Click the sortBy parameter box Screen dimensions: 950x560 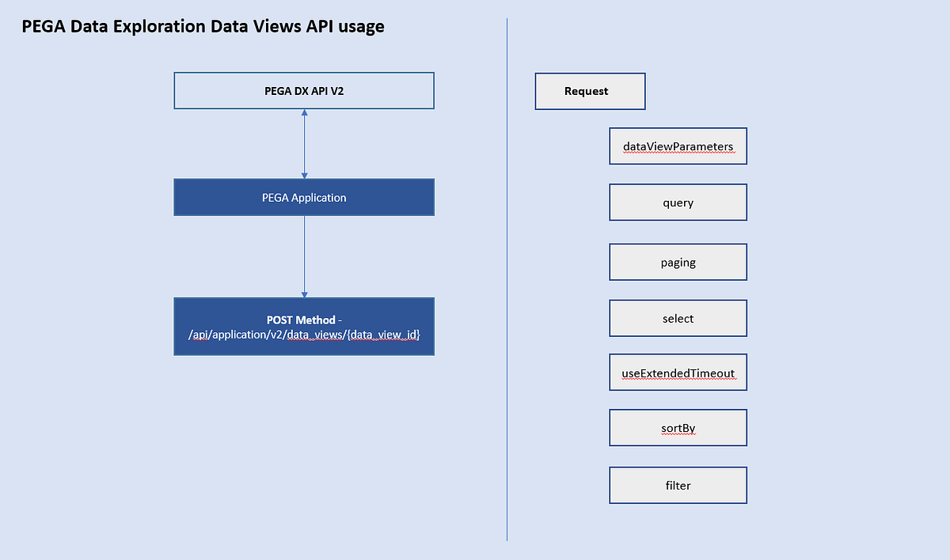[677, 427]
